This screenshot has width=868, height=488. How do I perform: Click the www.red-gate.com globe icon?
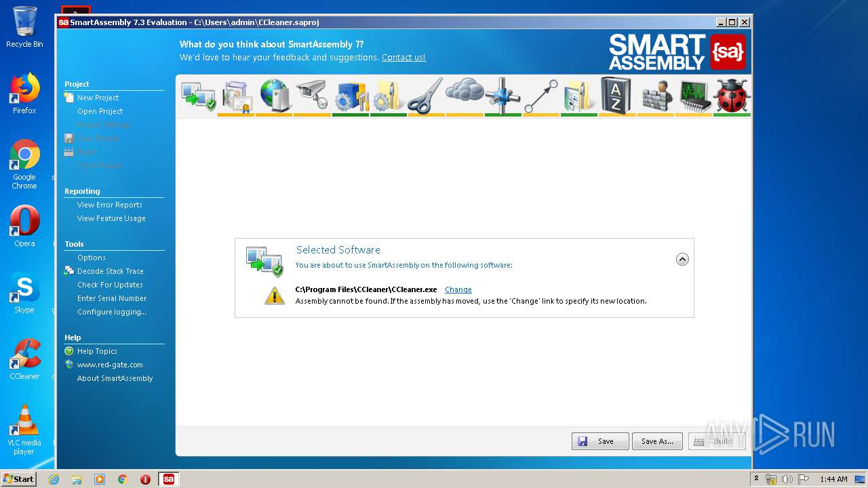tap(69, 365)
